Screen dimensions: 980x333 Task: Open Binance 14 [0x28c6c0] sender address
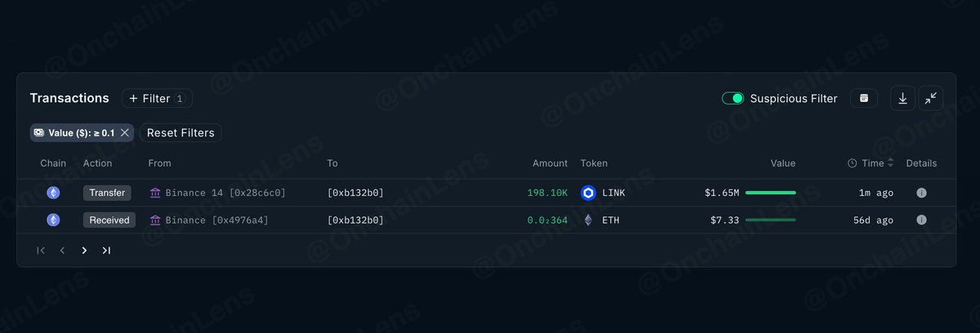pos(218,193)
